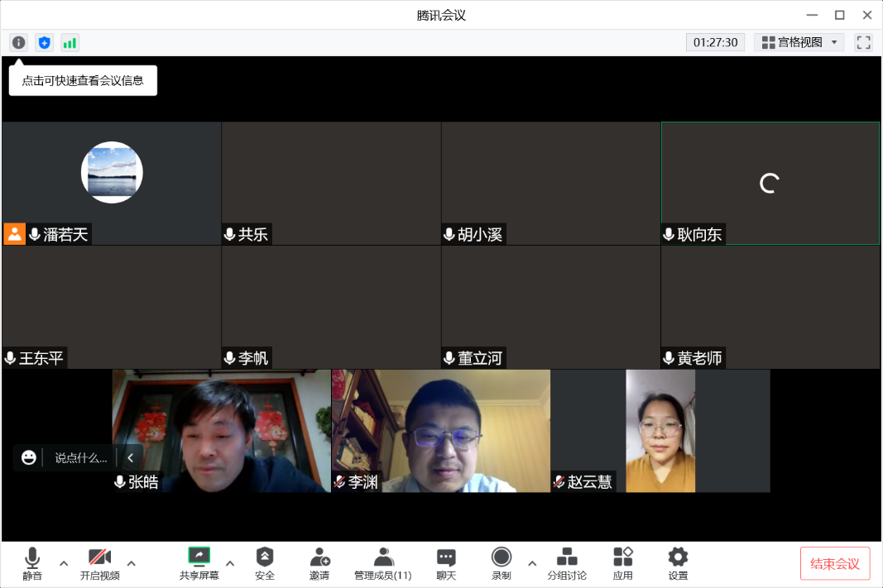This screenshot has width=883, height=588.
Task: Open the 安全 security options
Action: tap(265, 563)
